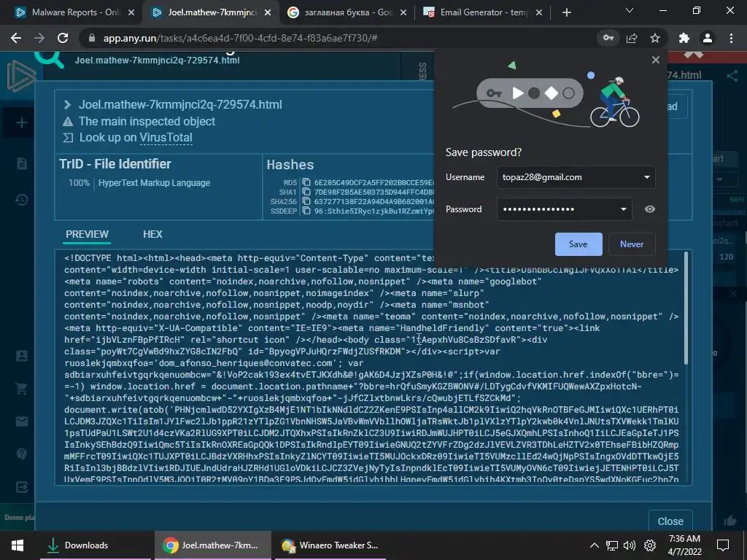747x560 pixels.
Task: Copy the SHA1 hash value
Action: point(307,192)
